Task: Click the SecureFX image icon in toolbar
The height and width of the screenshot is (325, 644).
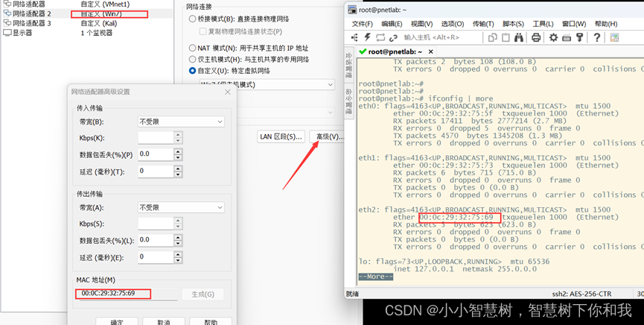Action: click(x=614, y=38)
